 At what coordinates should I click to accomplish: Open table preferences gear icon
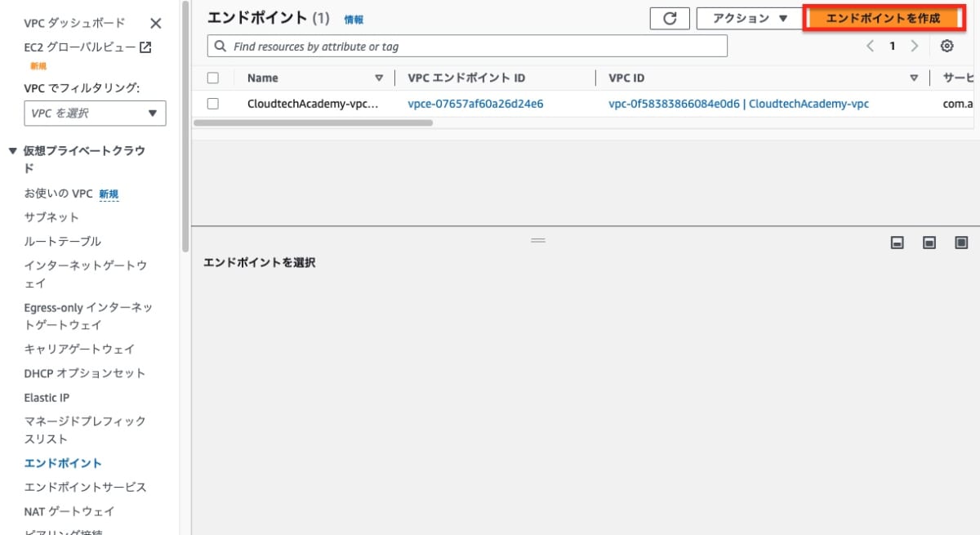[x=947, y=46]
